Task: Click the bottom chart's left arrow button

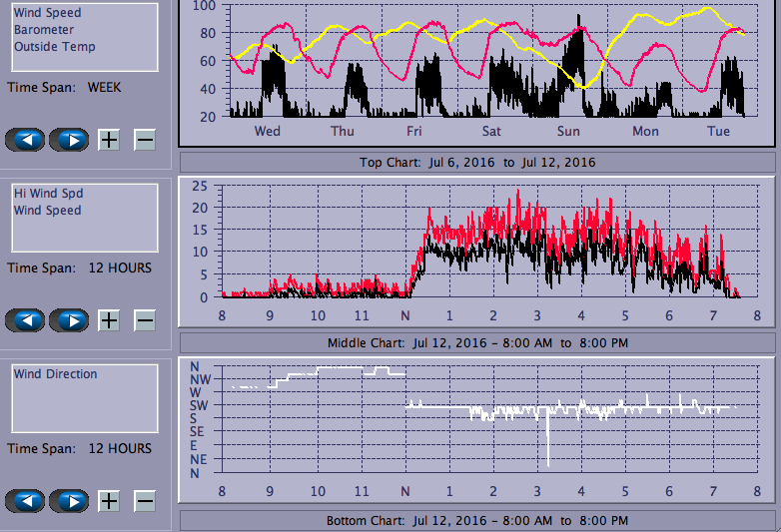Action: (x=26, y=501)
